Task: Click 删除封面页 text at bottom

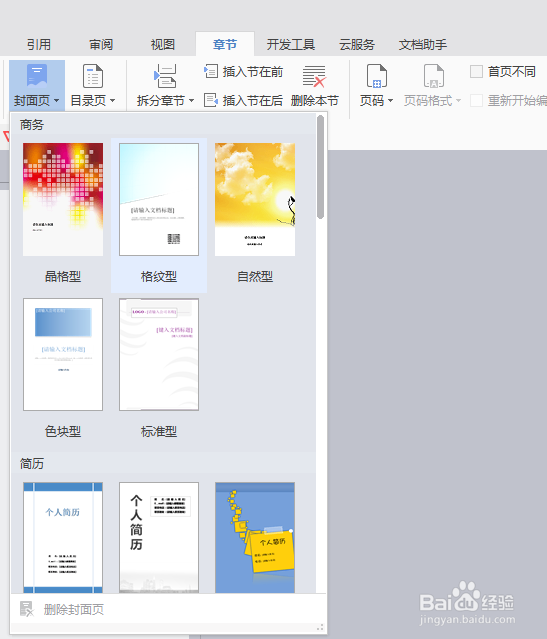Action: [x=73, y=610]
